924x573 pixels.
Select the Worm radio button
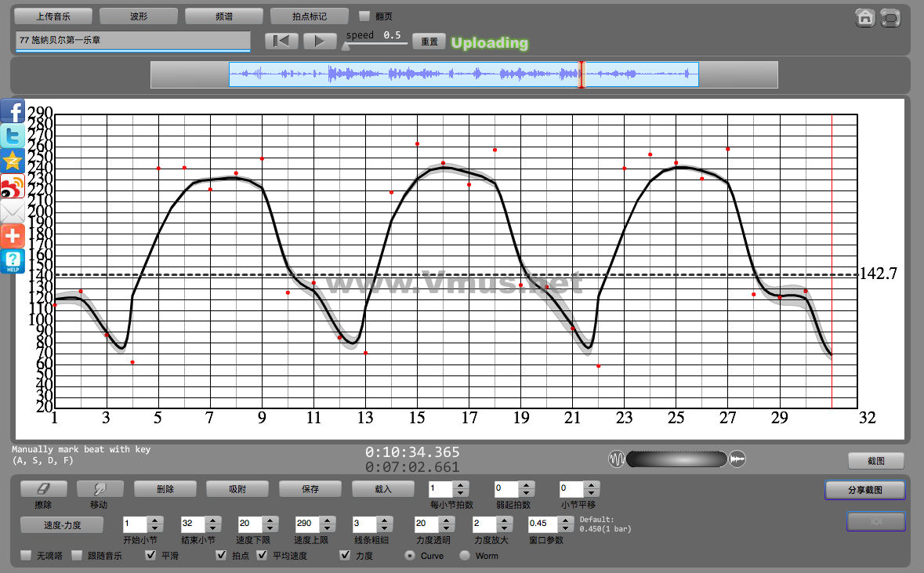click(x=465, y=556)
